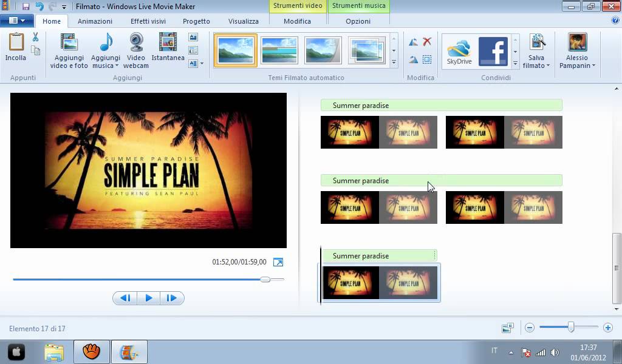Screen dimensions: 622x364
Task: Expand the Condividi sharing options gallery
Action: point(515,63)
